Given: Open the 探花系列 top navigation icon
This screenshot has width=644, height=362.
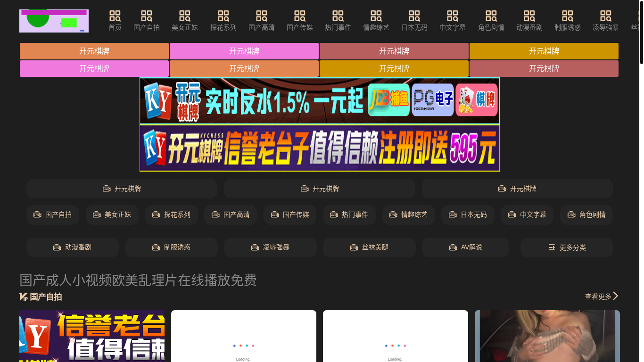Looking at the screenshot, I should click(223, 21).
